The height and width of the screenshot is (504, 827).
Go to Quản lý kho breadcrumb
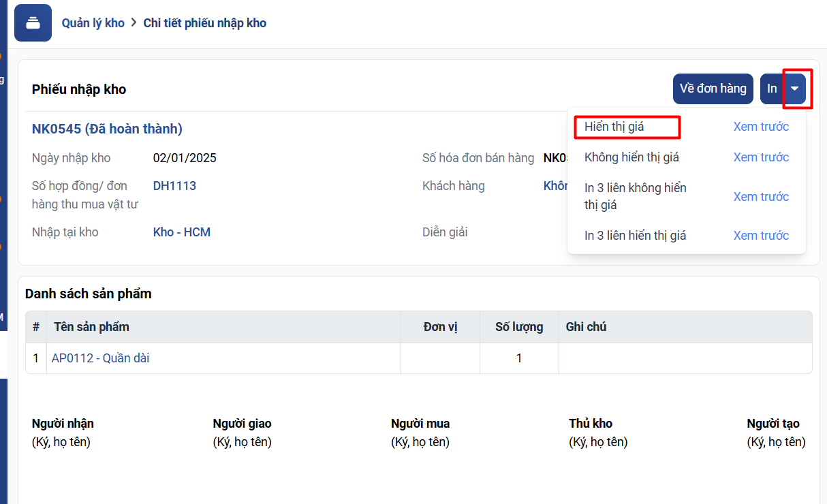click(93, 23)
